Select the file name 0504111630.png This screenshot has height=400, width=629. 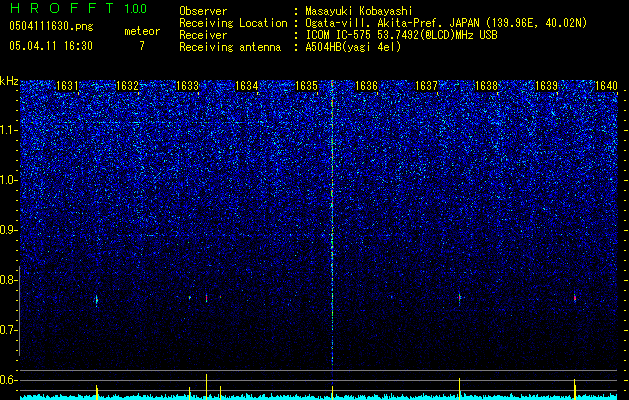[x=51, y=27]
